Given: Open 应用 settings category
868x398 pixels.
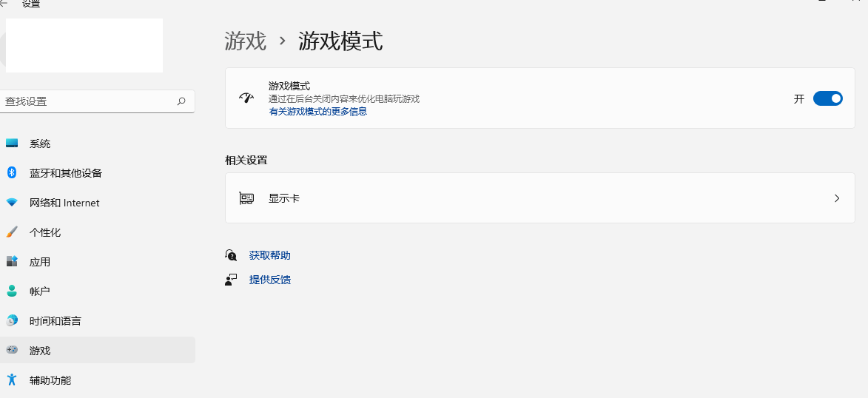Looking at the screenshot, I should pyautogui.click(x=98, y=261).
